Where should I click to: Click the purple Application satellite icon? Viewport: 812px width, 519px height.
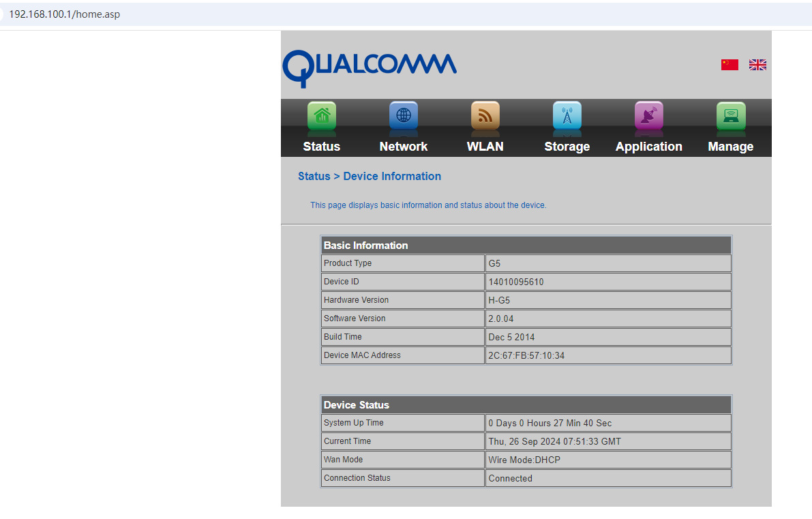click(x=649, y=115)
